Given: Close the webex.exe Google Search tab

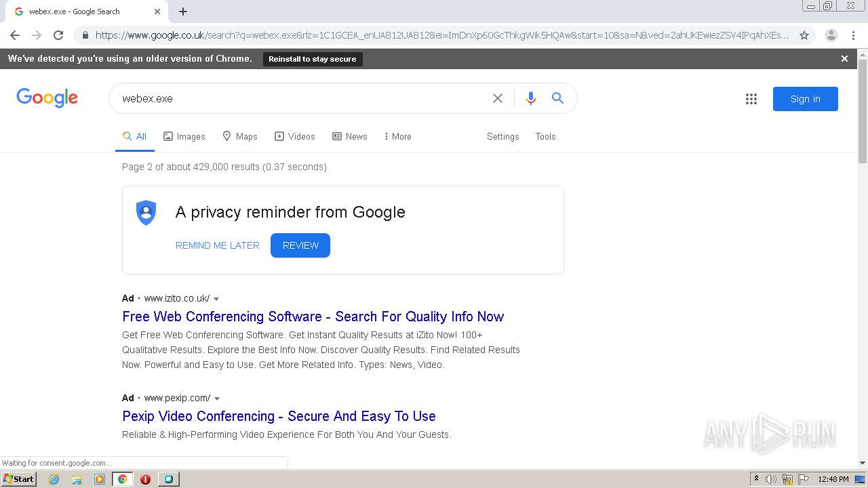Looking at the screenshot, I should click(157, 12).
